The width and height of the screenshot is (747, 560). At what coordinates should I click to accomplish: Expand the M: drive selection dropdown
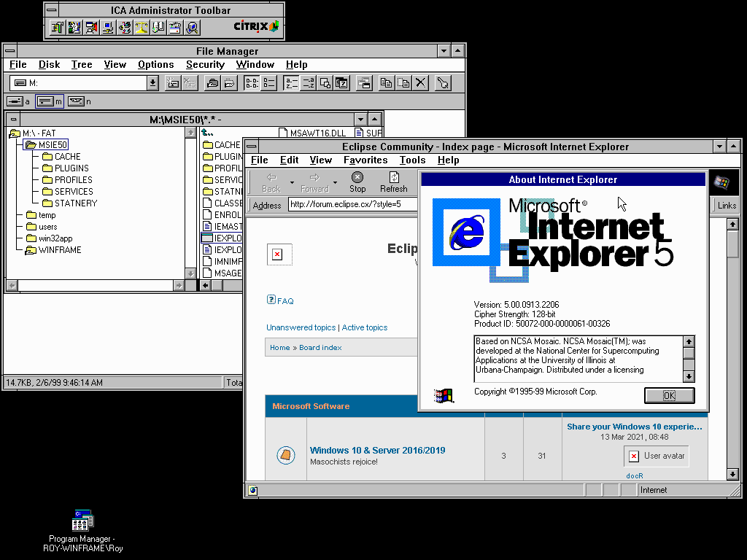tap(152, 83)
